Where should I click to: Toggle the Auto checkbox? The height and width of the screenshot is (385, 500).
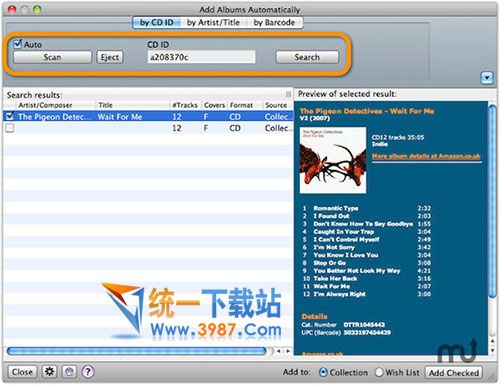18,44
